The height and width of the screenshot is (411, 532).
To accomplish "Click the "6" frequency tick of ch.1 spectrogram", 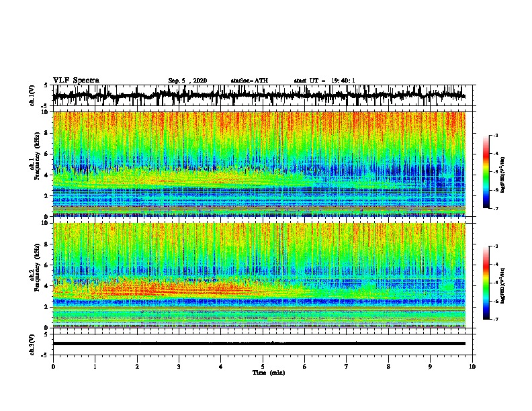I will point(47,154).
